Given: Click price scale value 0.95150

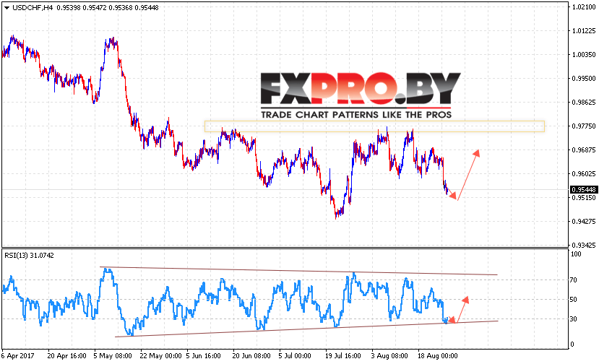Looking at the screenshot, I should pos(584,197).
